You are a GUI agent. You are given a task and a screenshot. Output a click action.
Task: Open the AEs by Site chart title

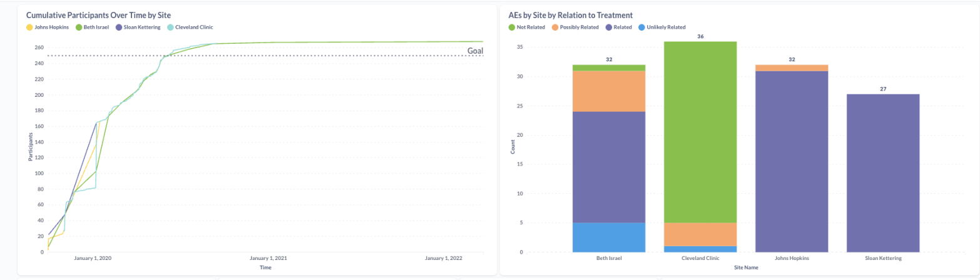[571, 14]
